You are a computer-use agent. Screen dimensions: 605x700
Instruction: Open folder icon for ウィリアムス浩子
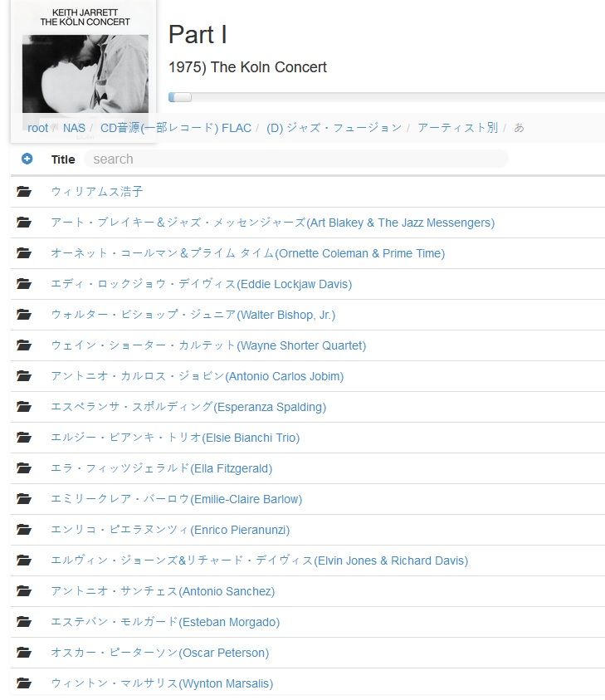pyautogui.click(x=24, y=192)
